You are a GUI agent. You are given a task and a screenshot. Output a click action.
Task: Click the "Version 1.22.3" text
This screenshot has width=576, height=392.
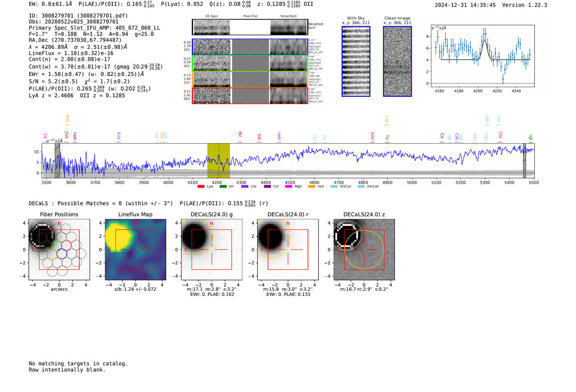[525, 5]
